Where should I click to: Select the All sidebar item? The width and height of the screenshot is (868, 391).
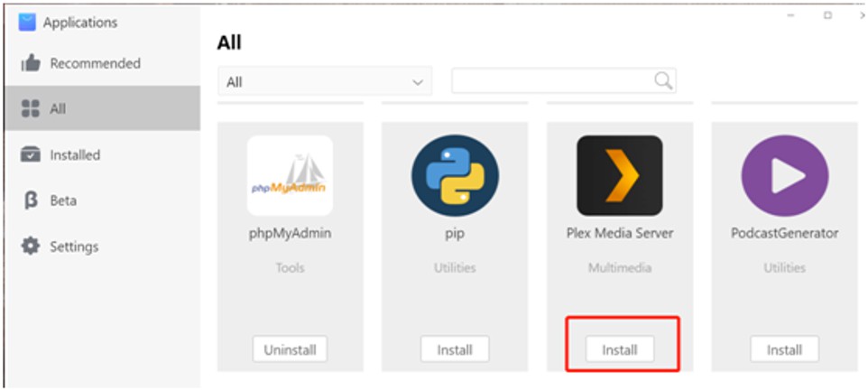[103, 108]
